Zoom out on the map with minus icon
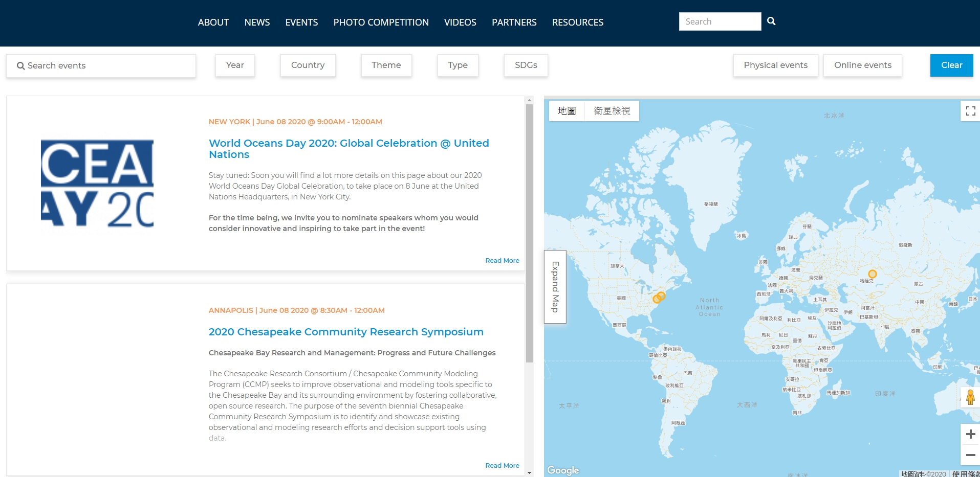Image resolution: width=980 pixels, height=477 pixels. (x=970, y=455)
